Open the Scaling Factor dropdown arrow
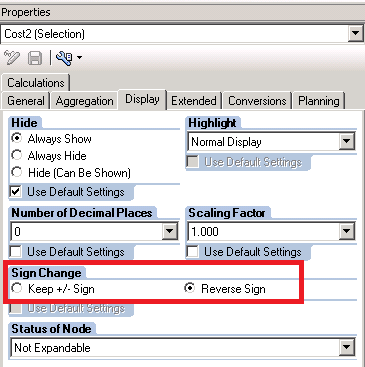This screenshot has height=367, width=365. [347, 231]
